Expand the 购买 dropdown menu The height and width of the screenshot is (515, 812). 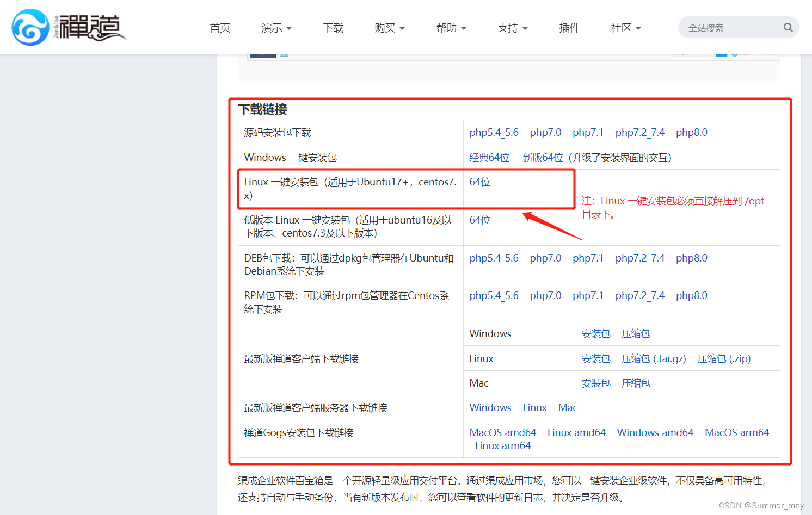tap(390, 28)
